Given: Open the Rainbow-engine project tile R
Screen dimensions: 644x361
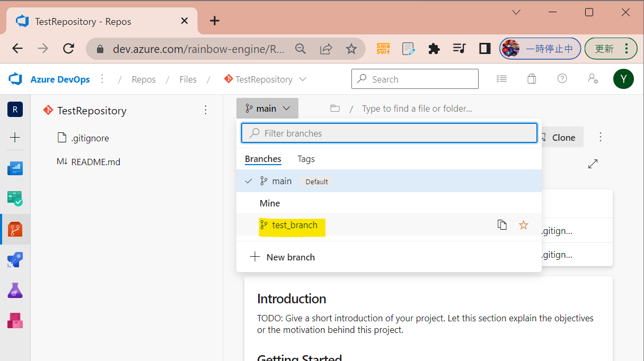Looking at the screenshot, I should click(x=15, y=110).
